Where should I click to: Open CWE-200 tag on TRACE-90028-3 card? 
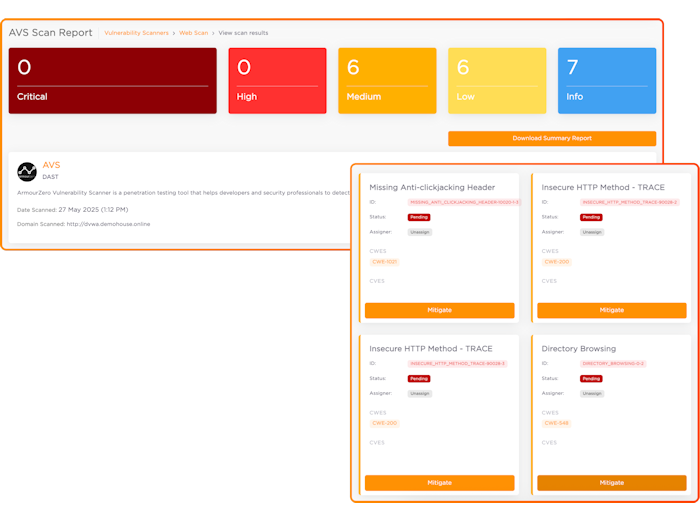pos(384,423)
